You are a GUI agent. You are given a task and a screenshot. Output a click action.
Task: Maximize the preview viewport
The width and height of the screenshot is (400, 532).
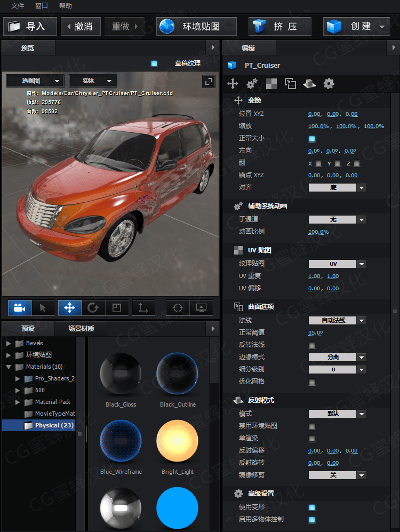pos(209,81)
